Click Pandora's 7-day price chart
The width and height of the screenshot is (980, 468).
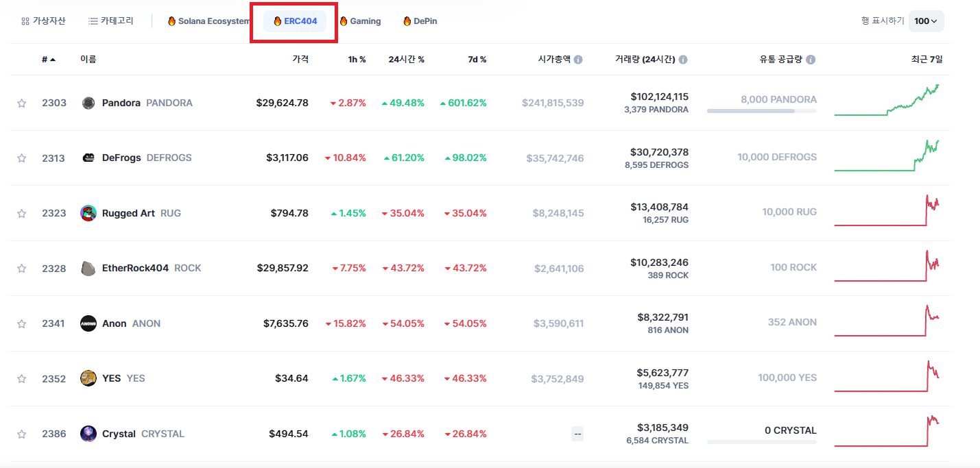tap(887, 101)
